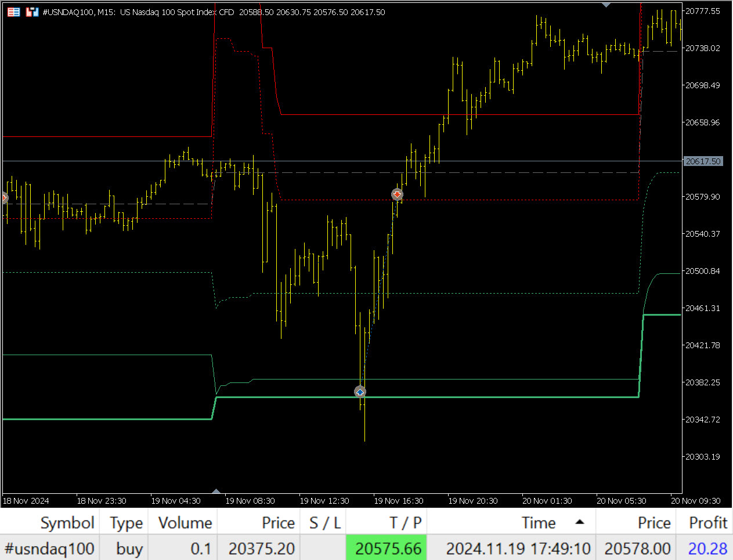This screenshot has height=560, width=733.
Task: Click the 19 Nov 12:30 time axis label
Action: tap(324, 501)
